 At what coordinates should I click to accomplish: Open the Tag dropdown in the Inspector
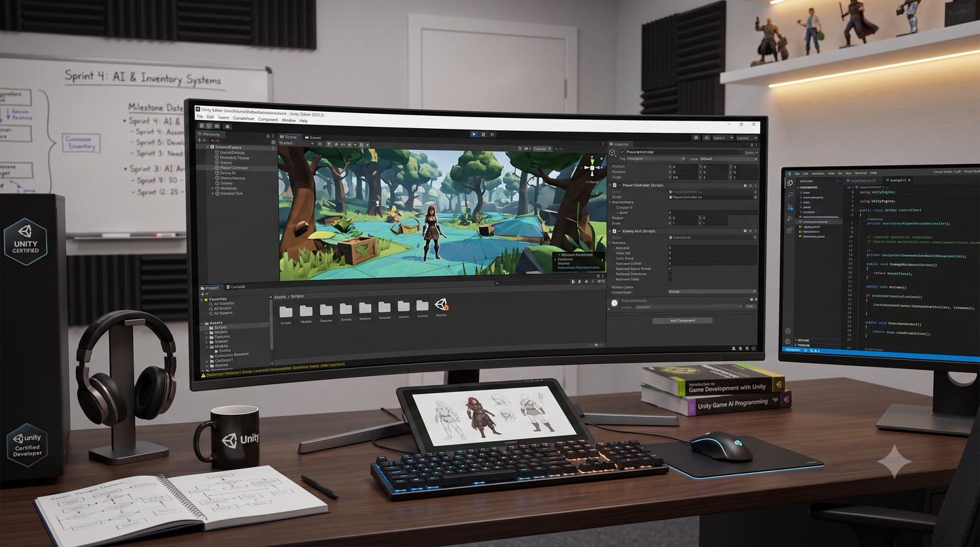(655, 159)
